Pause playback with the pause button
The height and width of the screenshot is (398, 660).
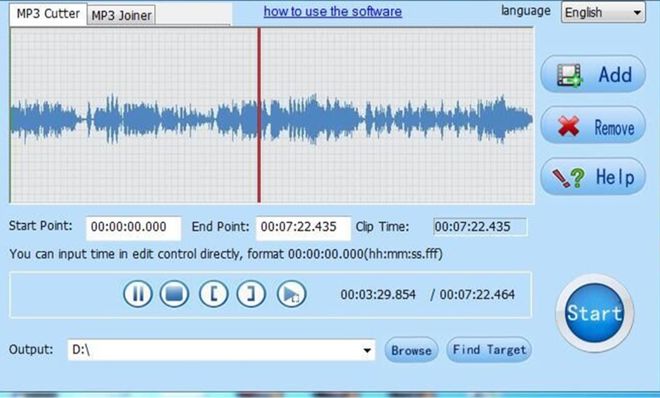[138, 294]
